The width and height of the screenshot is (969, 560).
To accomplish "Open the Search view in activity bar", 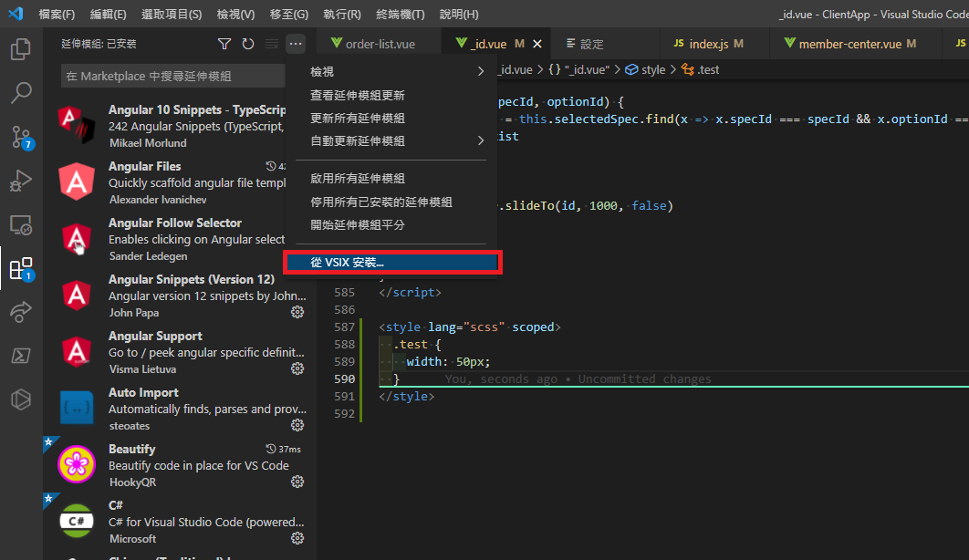I will [x=20, y=93].
